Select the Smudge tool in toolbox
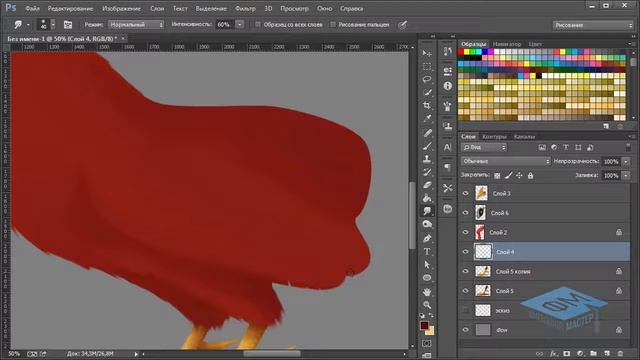640x360 pixels. point(427,211)
